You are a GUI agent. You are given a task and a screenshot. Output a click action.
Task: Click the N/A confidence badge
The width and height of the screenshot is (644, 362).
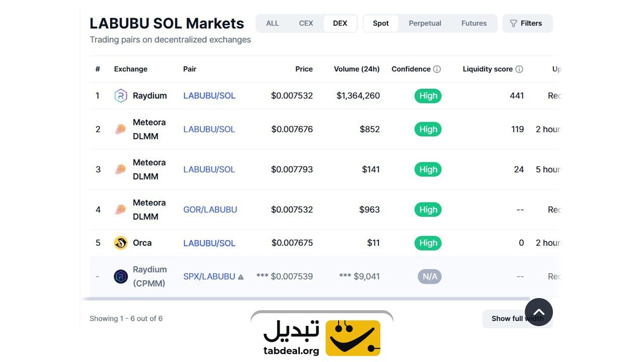click(x=430, y=277)
